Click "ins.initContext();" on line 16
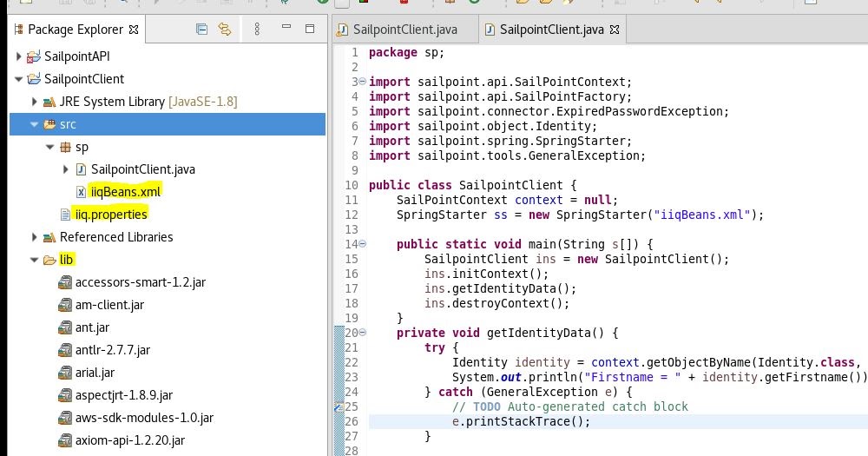 point(486,274)
